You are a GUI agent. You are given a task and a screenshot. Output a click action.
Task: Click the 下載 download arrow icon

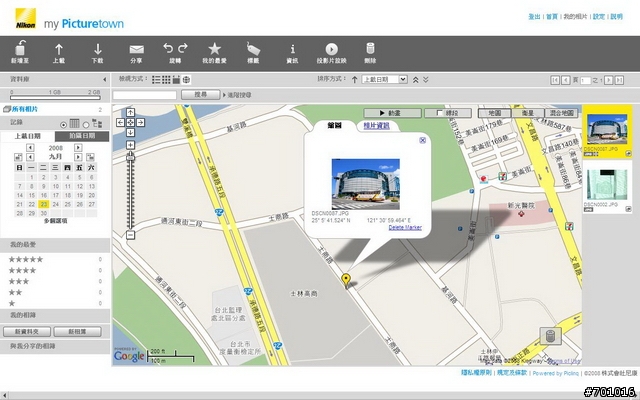coord(98,49)
